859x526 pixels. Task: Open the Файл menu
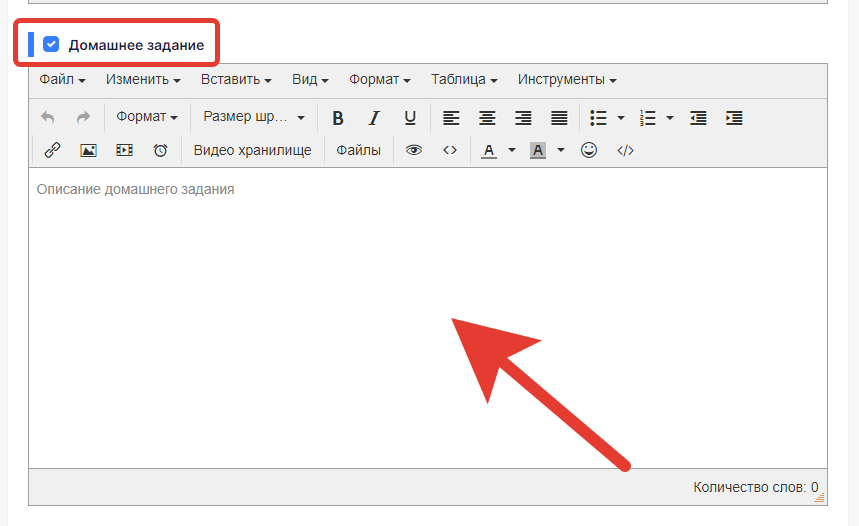coord(62,80)
